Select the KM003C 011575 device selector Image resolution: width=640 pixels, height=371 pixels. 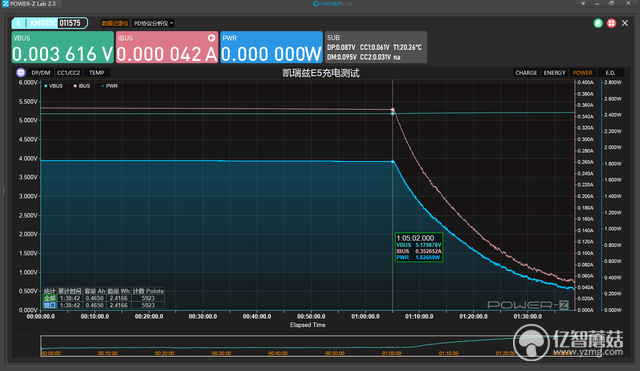point(50,23)
